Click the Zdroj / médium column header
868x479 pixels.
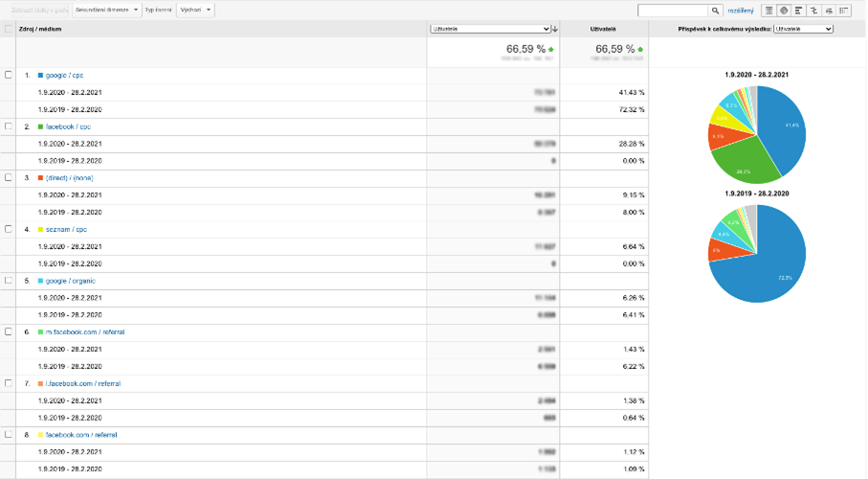40,29
